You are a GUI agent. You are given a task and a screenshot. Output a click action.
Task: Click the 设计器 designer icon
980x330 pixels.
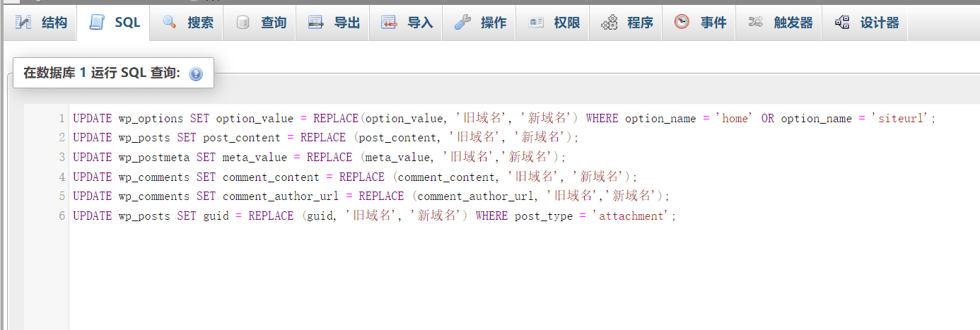click(x=841, y=23)
